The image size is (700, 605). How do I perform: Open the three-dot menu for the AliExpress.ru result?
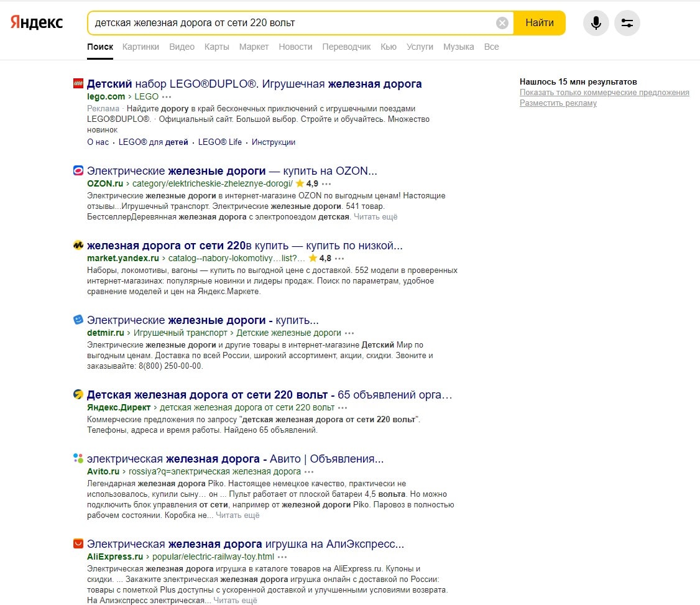click(x=282, y=557)
